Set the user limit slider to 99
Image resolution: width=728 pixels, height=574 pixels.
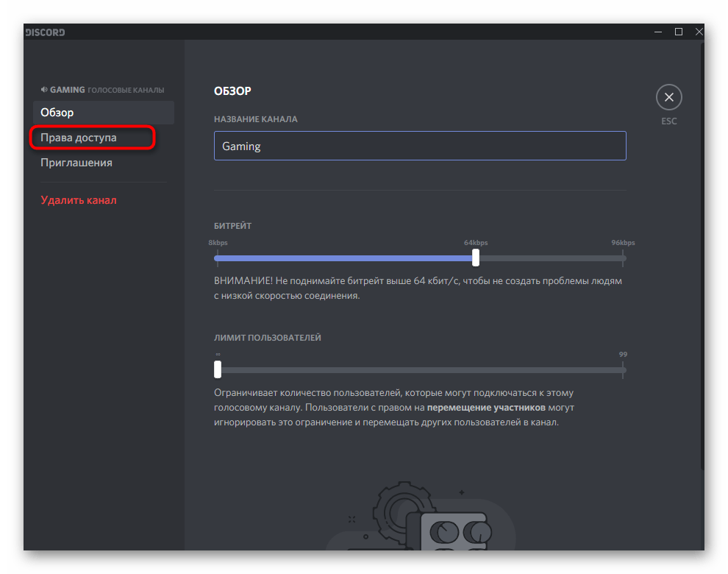pos(624,369)
